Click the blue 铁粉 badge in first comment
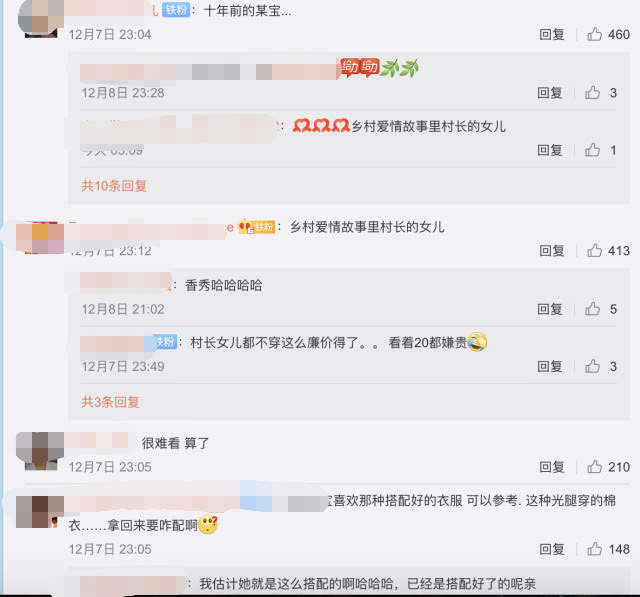Screen dimensions: 640x597 [x=176, y=10]
